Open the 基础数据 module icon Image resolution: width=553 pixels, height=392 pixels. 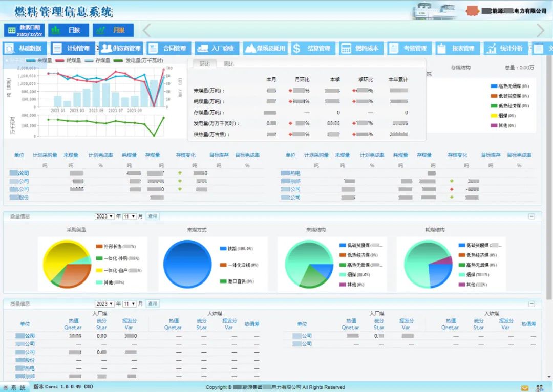9,49
